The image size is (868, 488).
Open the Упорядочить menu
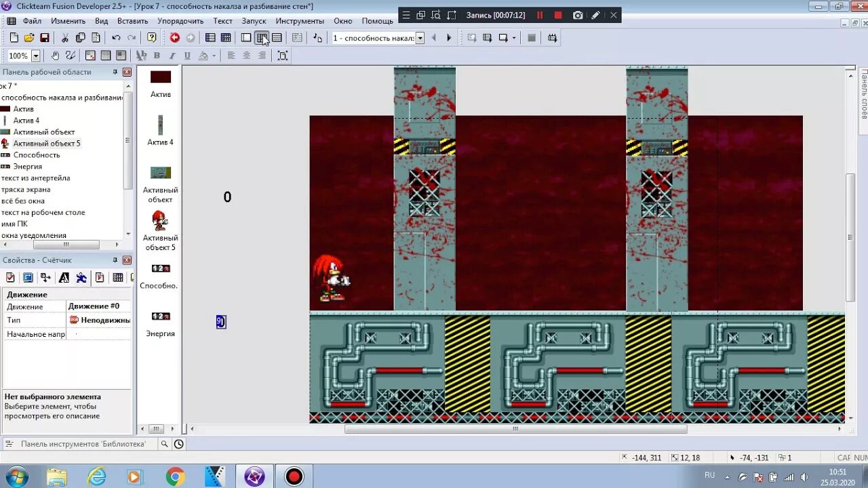tap(181, 21)
